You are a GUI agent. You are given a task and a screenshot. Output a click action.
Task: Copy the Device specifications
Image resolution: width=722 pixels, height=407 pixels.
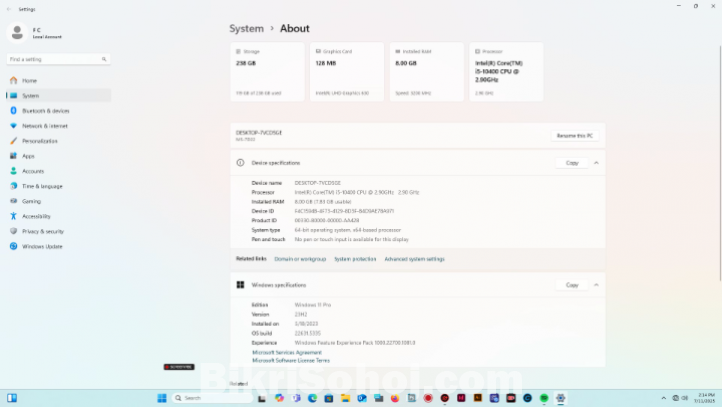[572, 162]
